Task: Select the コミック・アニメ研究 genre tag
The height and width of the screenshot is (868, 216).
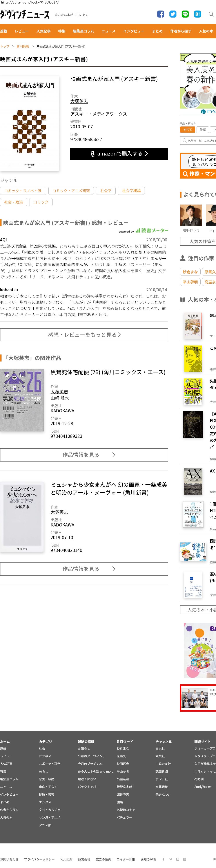Action: 71,191
